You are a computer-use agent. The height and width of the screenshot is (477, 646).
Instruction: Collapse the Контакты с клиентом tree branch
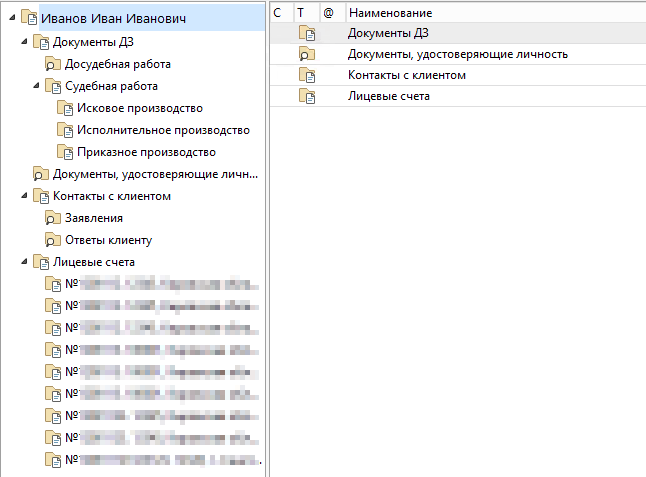23,196
